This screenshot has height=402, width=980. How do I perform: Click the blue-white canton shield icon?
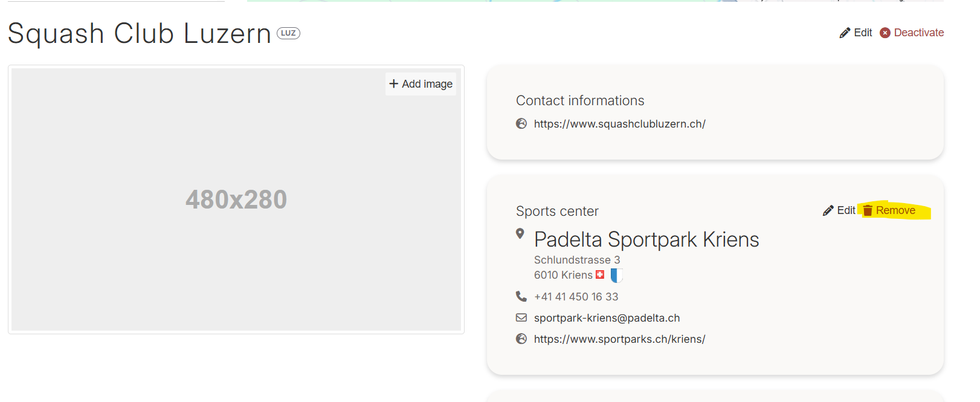[616, 276]
